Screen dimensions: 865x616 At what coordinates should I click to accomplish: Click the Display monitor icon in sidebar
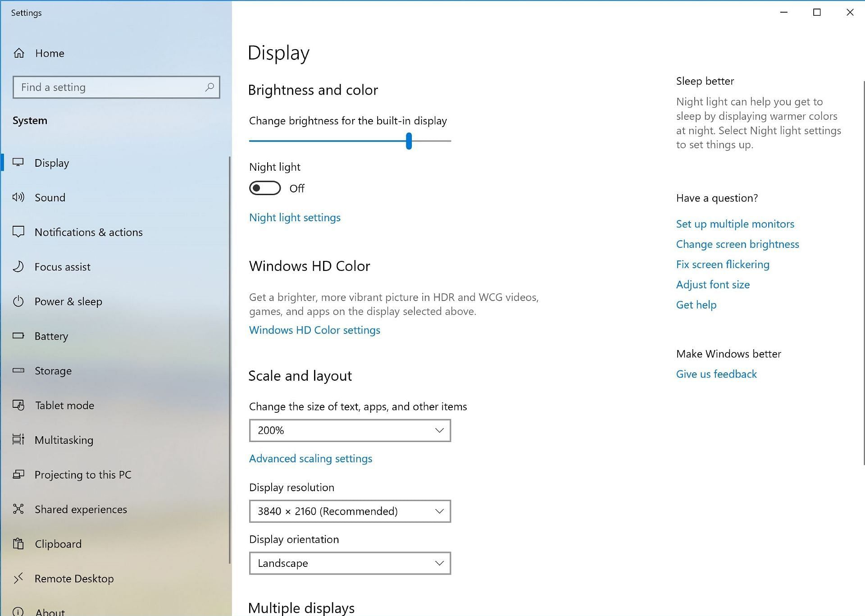18,162
